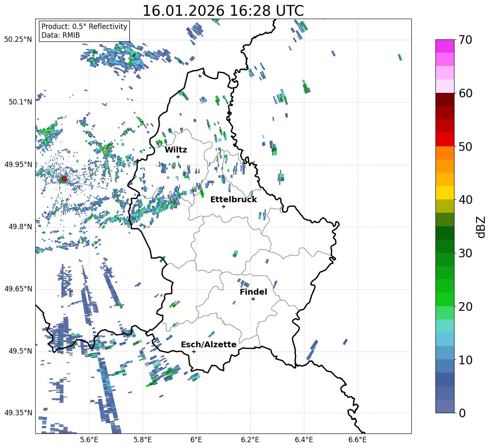Click the Ettelbruck city label
The image size is (491, 448).
coord(233,200)
